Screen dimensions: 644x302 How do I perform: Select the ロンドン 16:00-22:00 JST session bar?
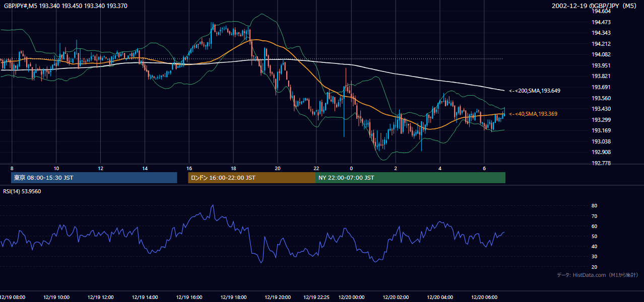point(251,178)
